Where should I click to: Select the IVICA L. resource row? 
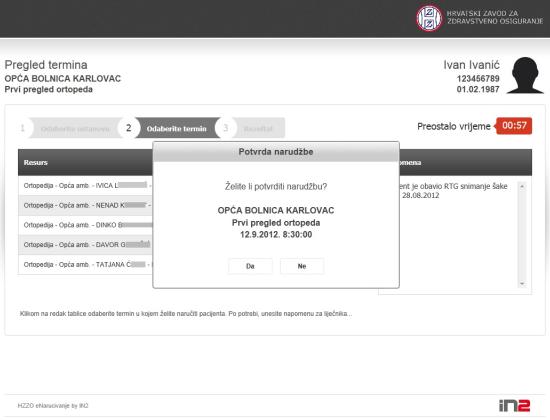[x=86, y=186]
